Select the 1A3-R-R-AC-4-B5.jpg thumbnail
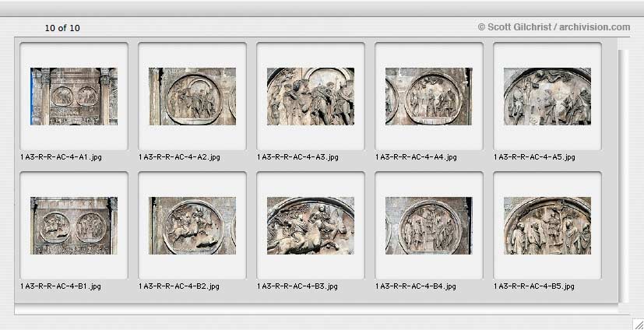 547,226
